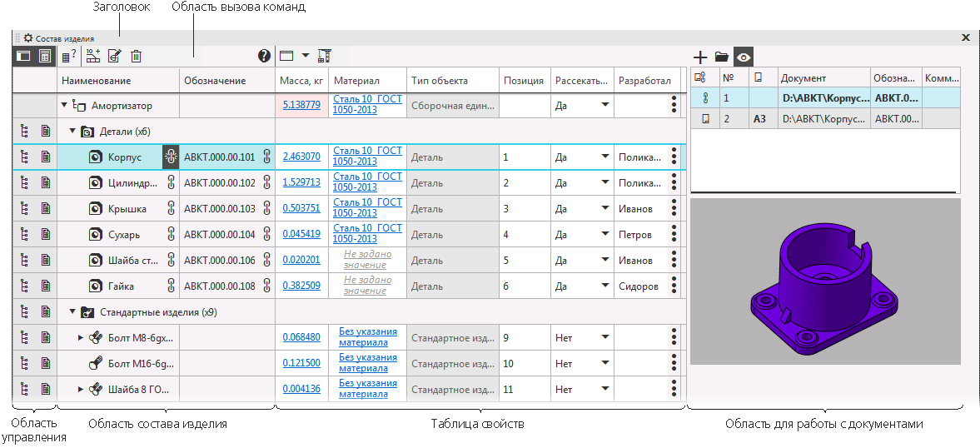The height and width of the screenshot is (448, 980).
Task: Click the delete (trash) icon in toolbar
Action: [x=137, y=57]
